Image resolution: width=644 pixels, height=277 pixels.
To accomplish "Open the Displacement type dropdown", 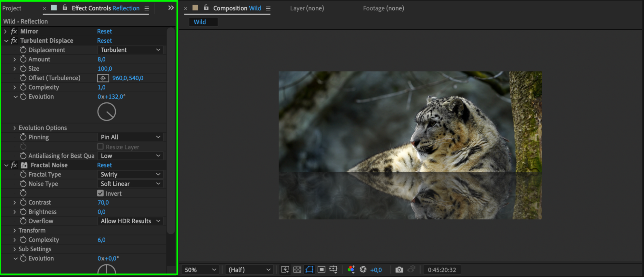I will (x=130, y=50).
